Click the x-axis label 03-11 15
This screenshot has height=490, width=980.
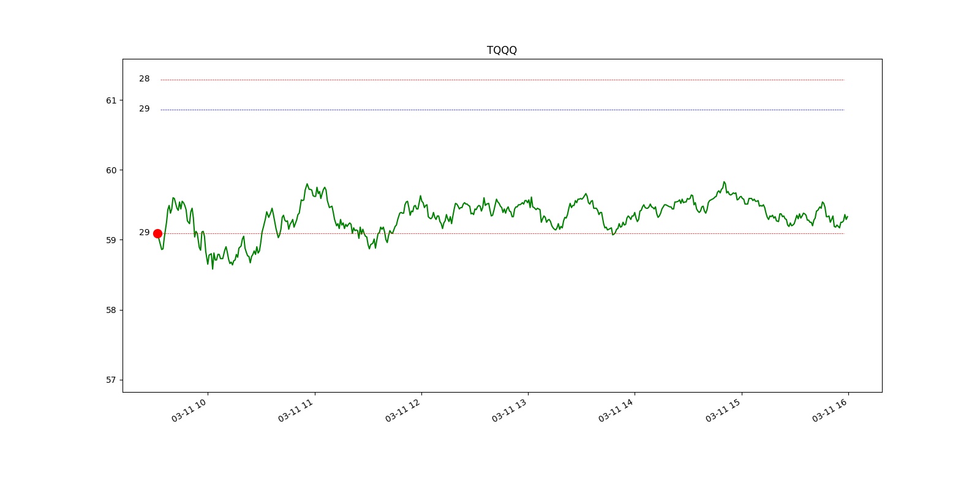tap(723, 410)
